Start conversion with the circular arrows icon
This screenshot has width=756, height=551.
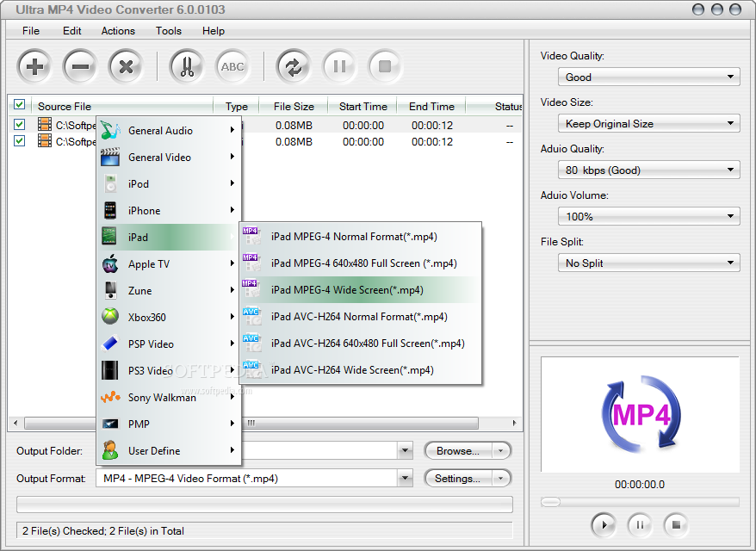pos(293,66)
